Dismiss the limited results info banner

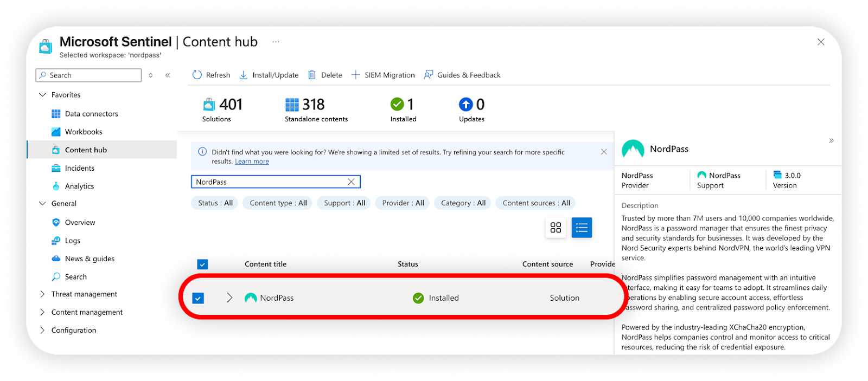(x=604, y=152)
